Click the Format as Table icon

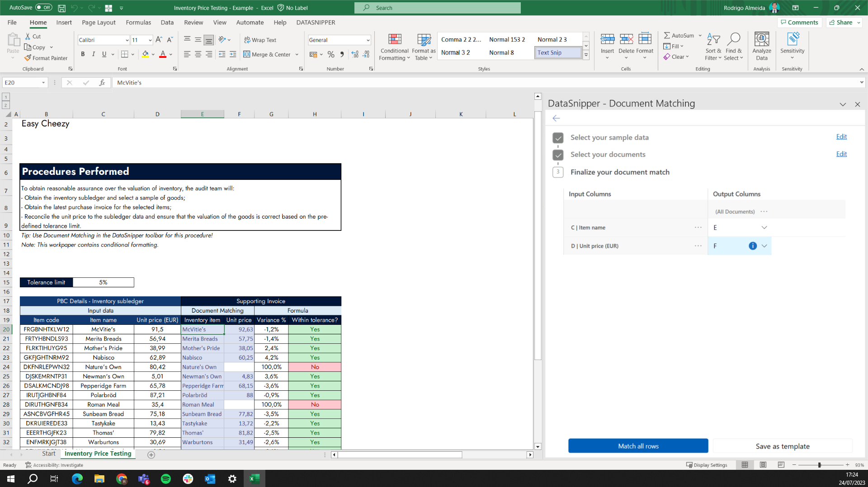(x=423, y=40)
